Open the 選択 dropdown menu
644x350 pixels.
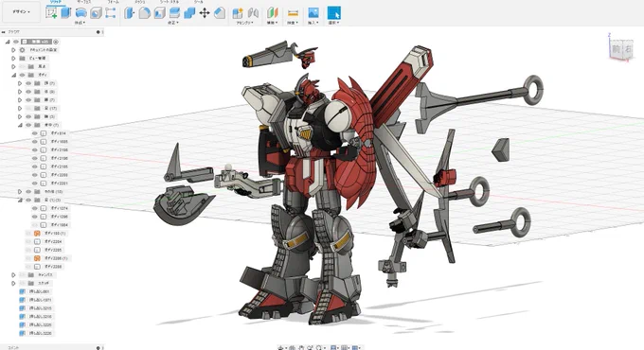tap(333, 23)
